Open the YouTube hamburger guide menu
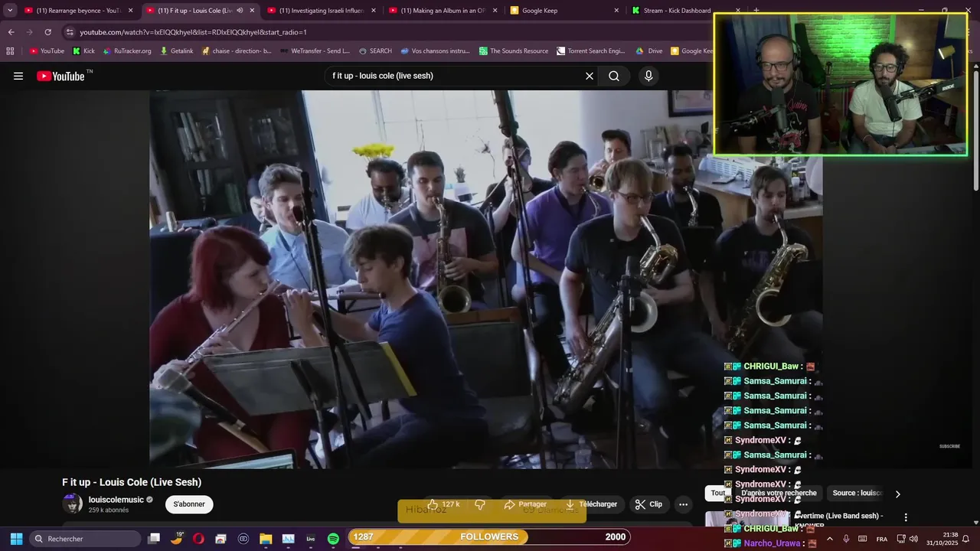 (18, 76)
